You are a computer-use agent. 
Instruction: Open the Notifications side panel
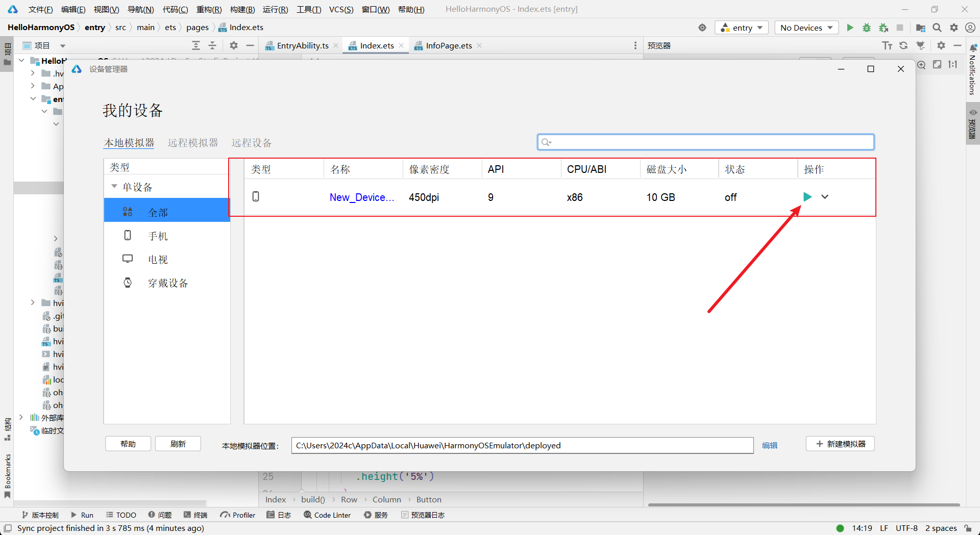pos(972,70)
